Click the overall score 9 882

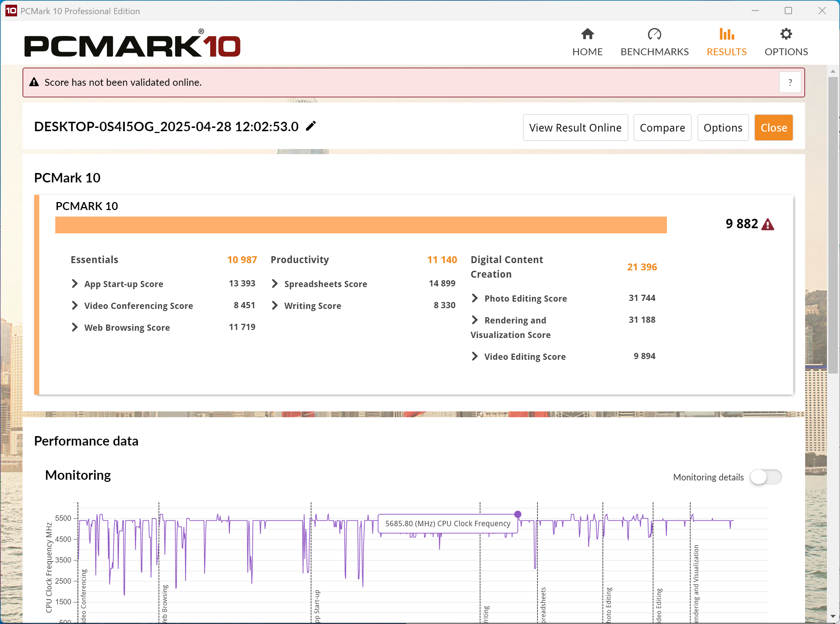(741, 224)
